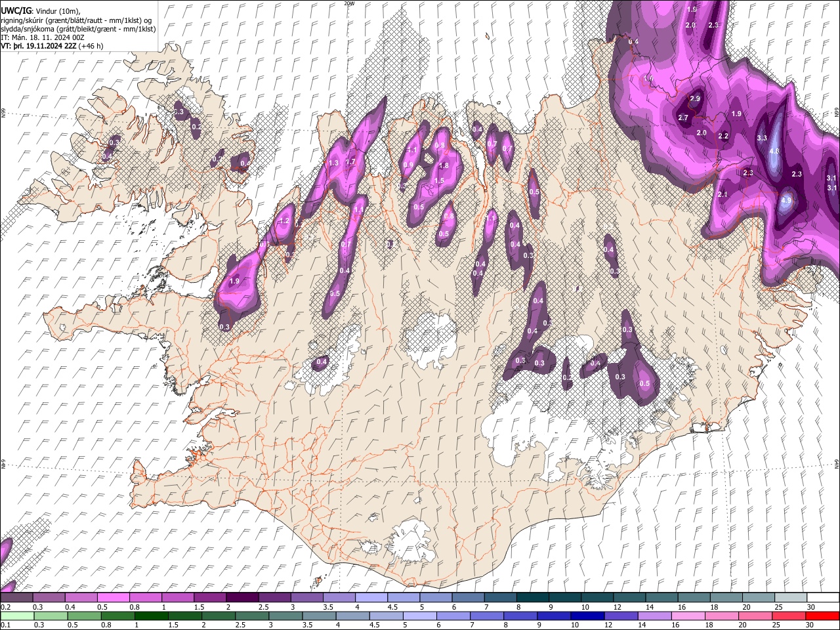Click the '1.7' snowfall value on the map
This screenshot has width=840, height=630.
pyautogui.click(x=350, y=162)
